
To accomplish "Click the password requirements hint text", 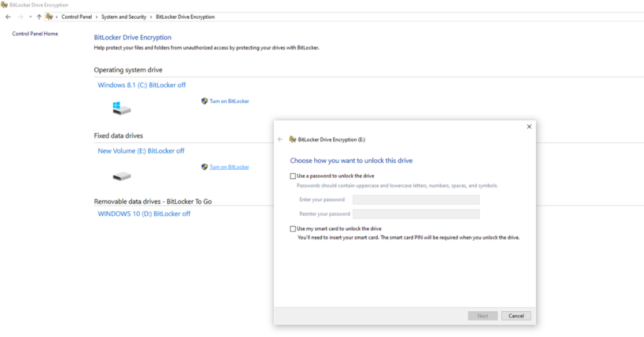I will pos(397,185).
